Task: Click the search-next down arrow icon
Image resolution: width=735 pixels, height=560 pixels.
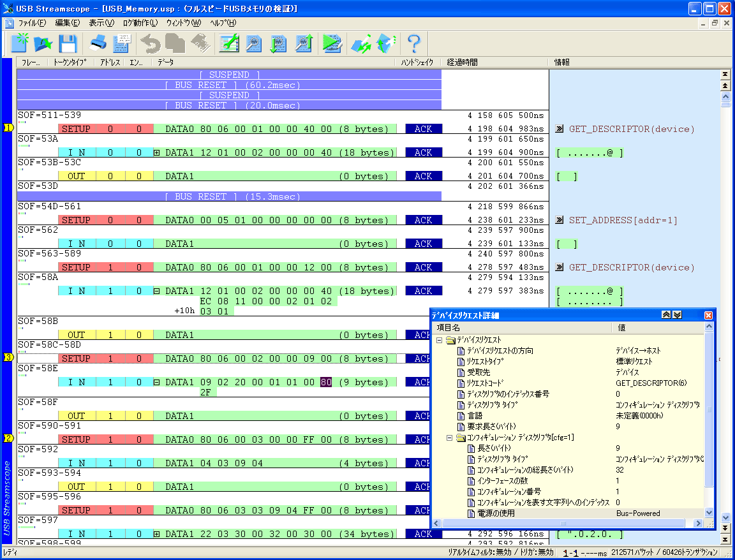Action: click(278, 43)
